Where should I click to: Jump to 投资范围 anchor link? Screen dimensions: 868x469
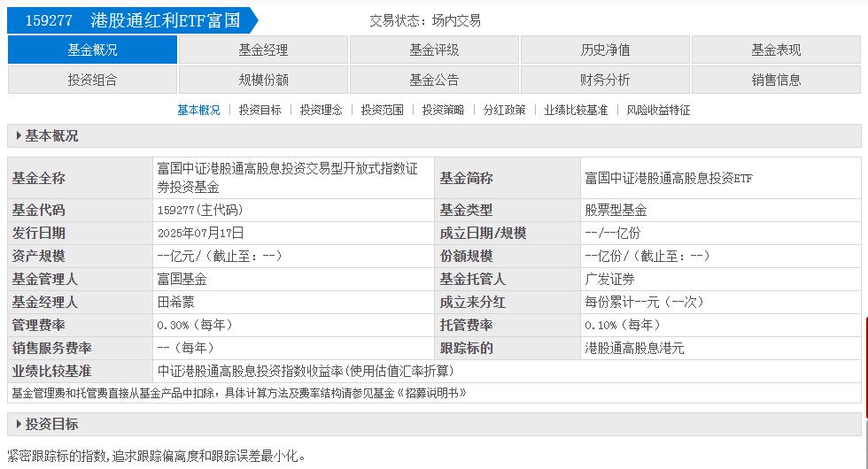[x=383, y=110]
